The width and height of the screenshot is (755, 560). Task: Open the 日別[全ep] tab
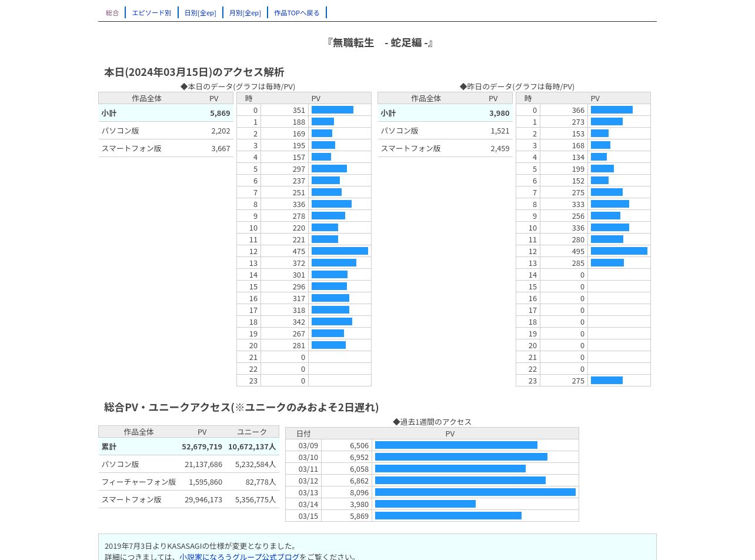(200, 12)
